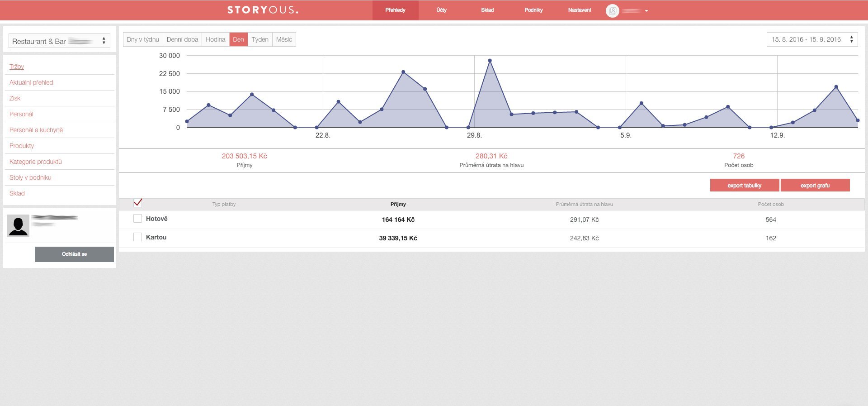
Task: Click the 564 persons cell
Action: click(771, 220)
